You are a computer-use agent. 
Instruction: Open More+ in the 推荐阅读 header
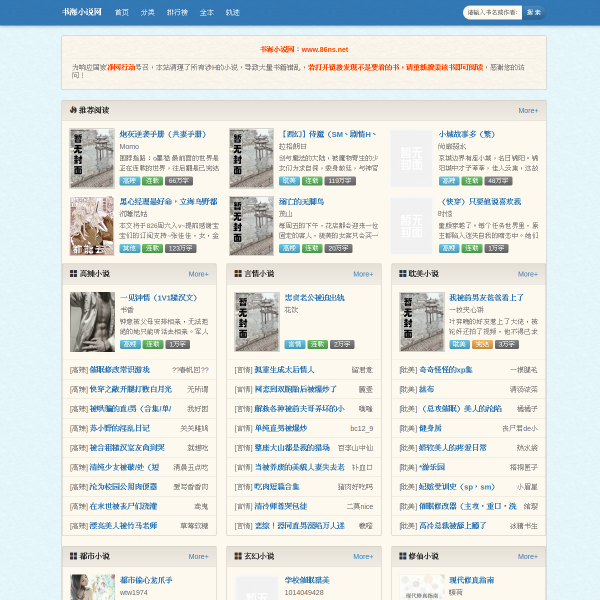528,111
